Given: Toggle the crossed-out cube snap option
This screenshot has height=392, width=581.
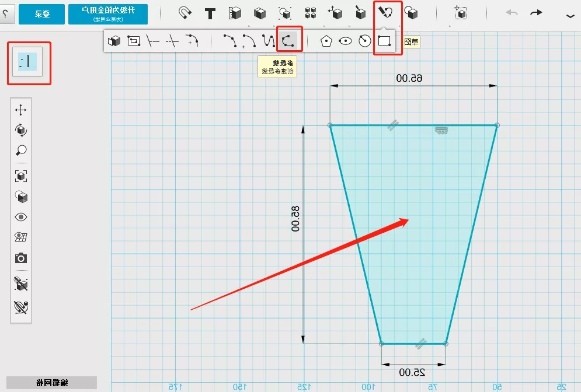Looking at the screenshot, I should [x=21, y=284].
